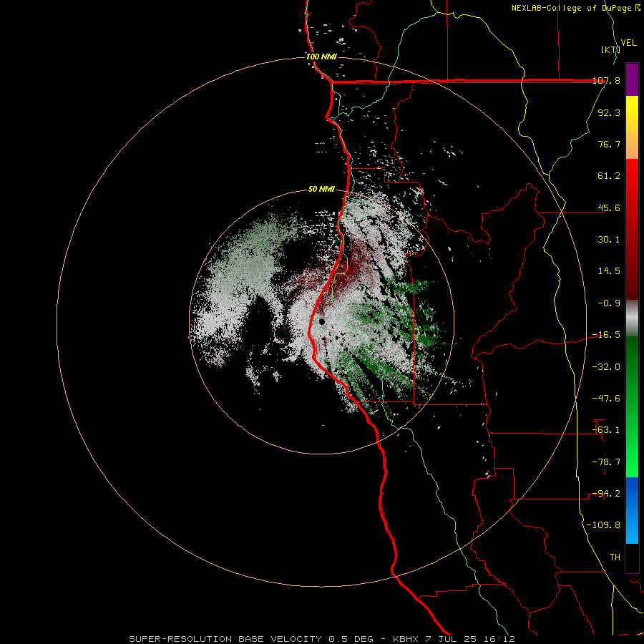Viewport: 644px width, 644px height.
Task: Click the -32.0 velocity scale value
Action: (x=607, y=367)
